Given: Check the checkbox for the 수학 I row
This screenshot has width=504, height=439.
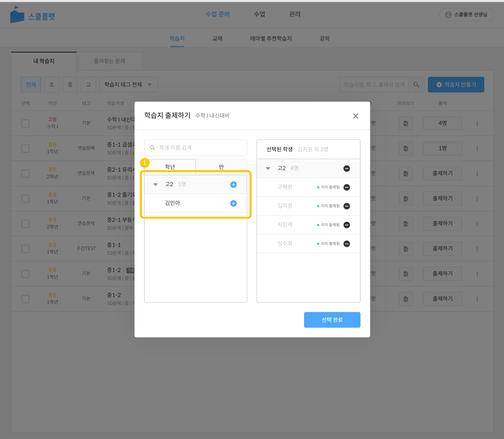Looking at the screenshot, I should coord(25,123).
